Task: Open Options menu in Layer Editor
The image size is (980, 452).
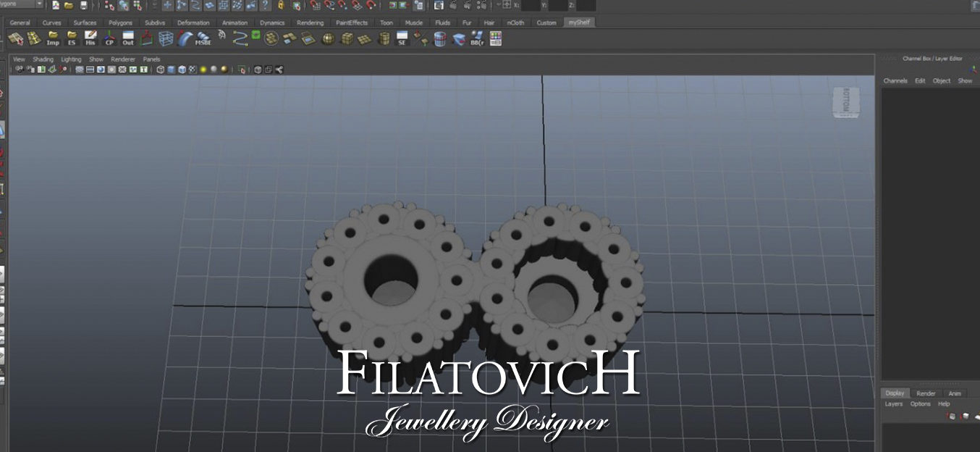Action: 921,404
